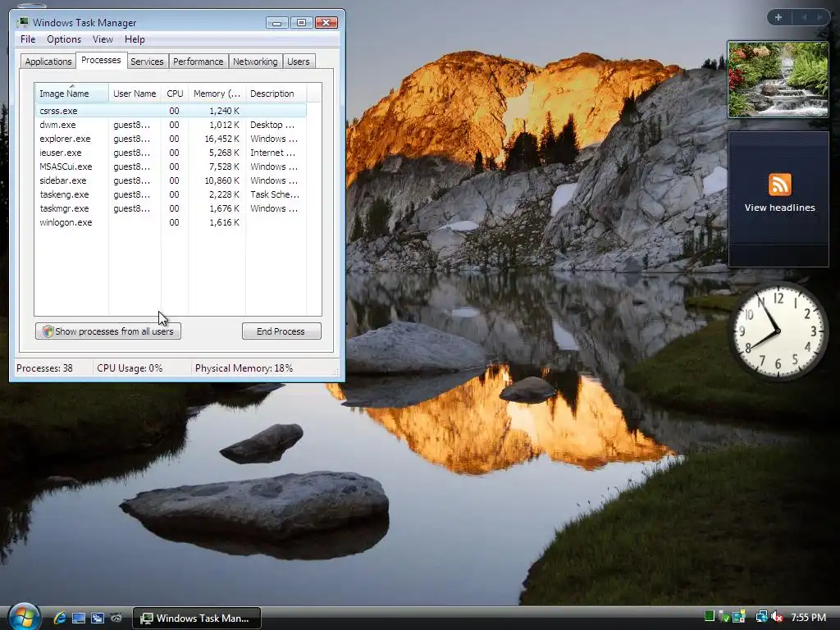Click the View headlines link in feed gadget
Screen dimensions: 840x630
pyautogui.click(x=779, y=208)
